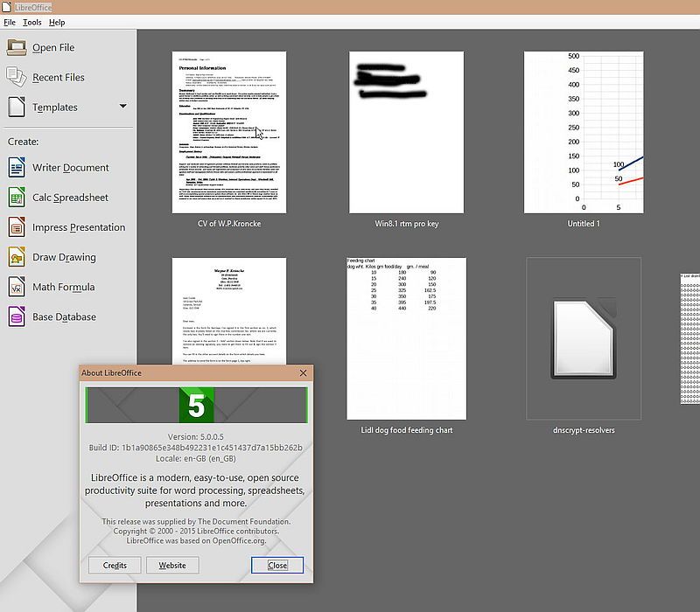The width and height of the screenshot is (700, 612).
Task: Click Close button in About dialog
Action: point(277,565)
